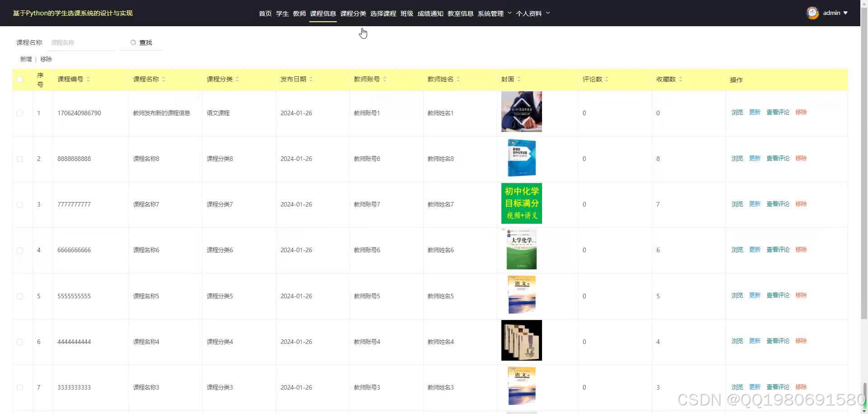Image resolution: width=868 pixels, height=414 pixels.
Task: Click 移除 for course 1706240986790
Action: tap(801, 112)
